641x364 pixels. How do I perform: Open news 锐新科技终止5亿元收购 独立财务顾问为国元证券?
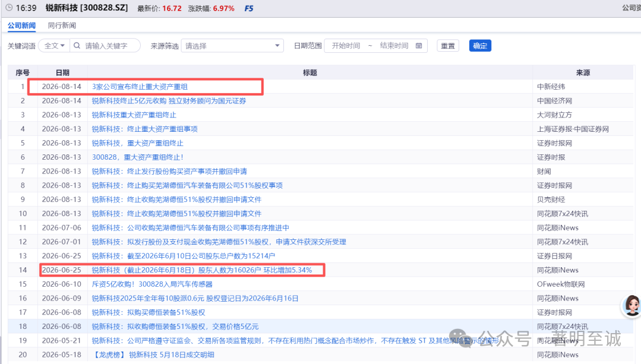click(169, 101)
